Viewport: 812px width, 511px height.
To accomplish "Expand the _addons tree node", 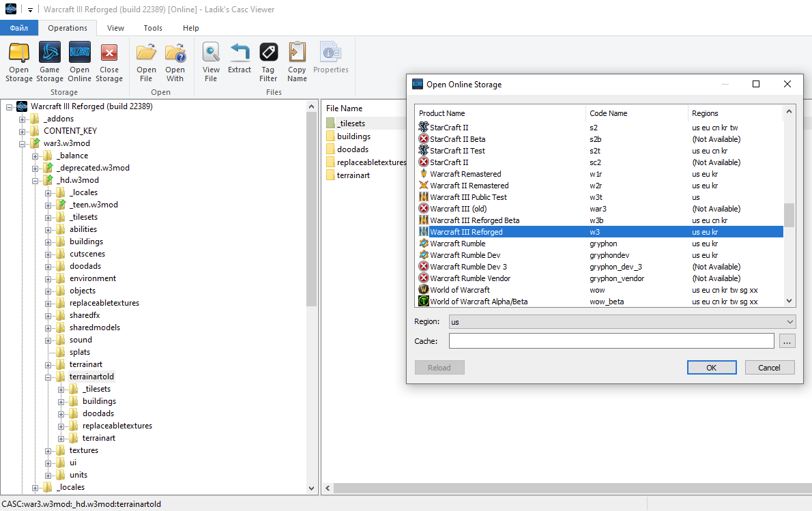I will click(x=22, y=119).
